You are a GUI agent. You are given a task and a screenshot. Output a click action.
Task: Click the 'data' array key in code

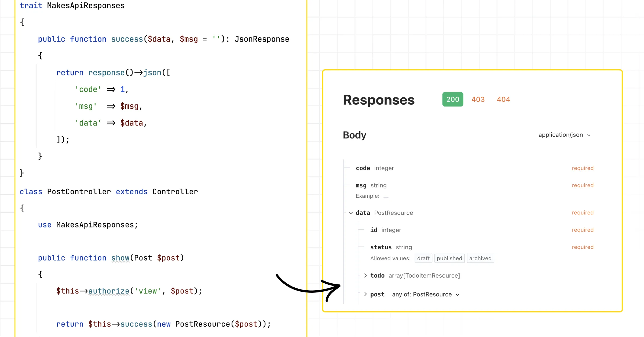[x=88, y=123]
